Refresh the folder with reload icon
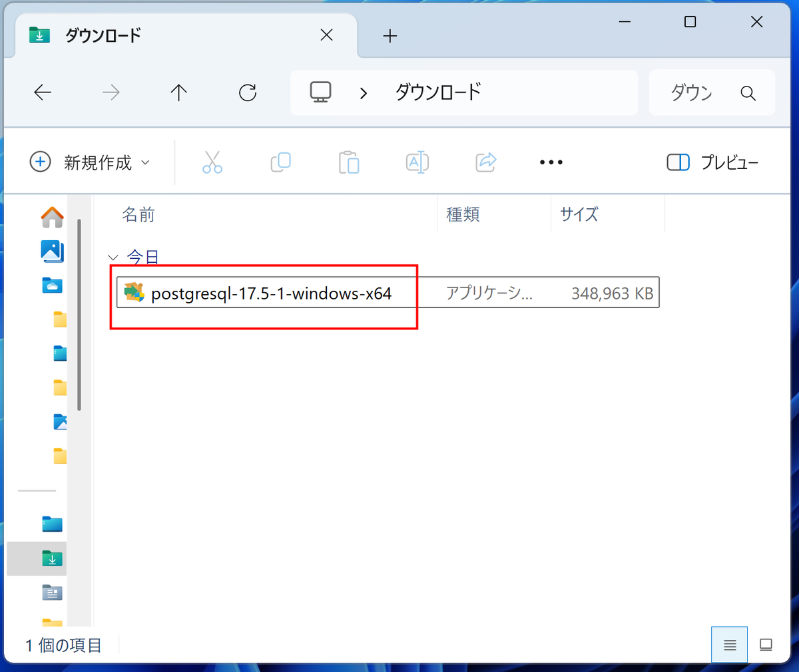The image size is (799, 672). tap(248, 92)
